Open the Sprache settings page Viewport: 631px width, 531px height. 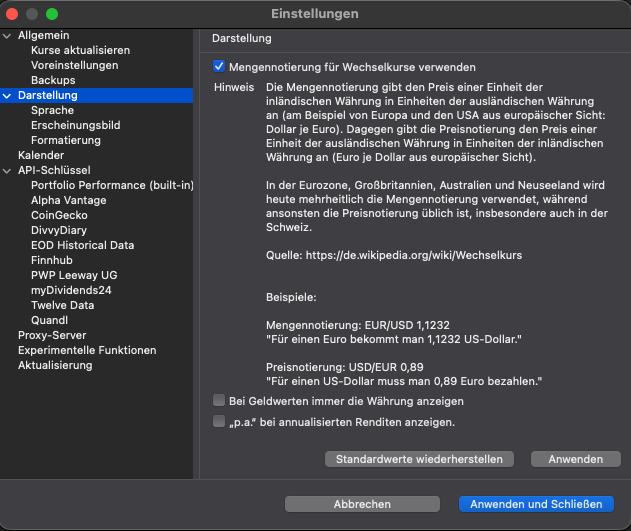(52, 110)
